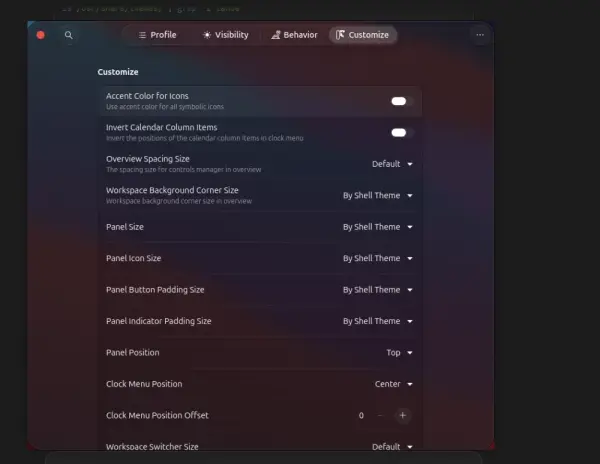Open Workspace Background Corner Size dropdown
The height and width of the screenshot is (464, 600).
[378, 195]
